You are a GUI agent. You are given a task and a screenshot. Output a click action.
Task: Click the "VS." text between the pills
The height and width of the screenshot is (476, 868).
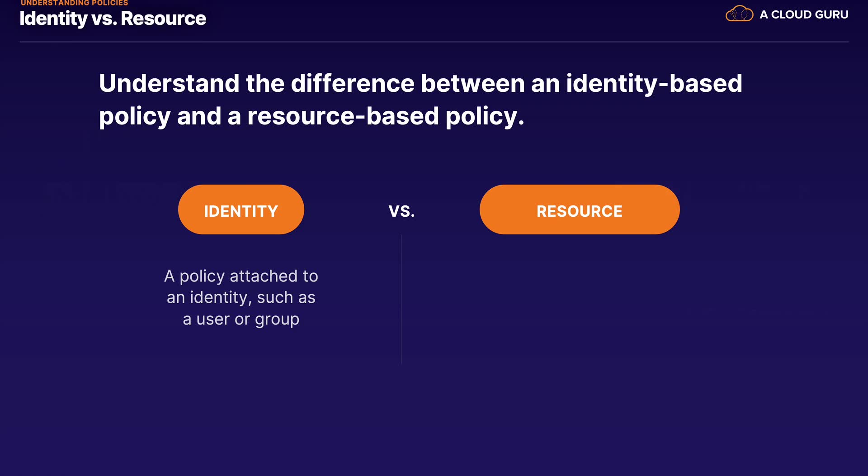coord(401,211)
